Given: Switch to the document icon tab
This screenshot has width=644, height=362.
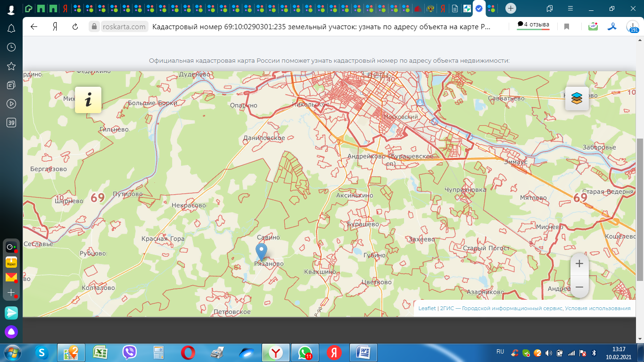Looking at the screenshot, I should click(x=454, y=8).
